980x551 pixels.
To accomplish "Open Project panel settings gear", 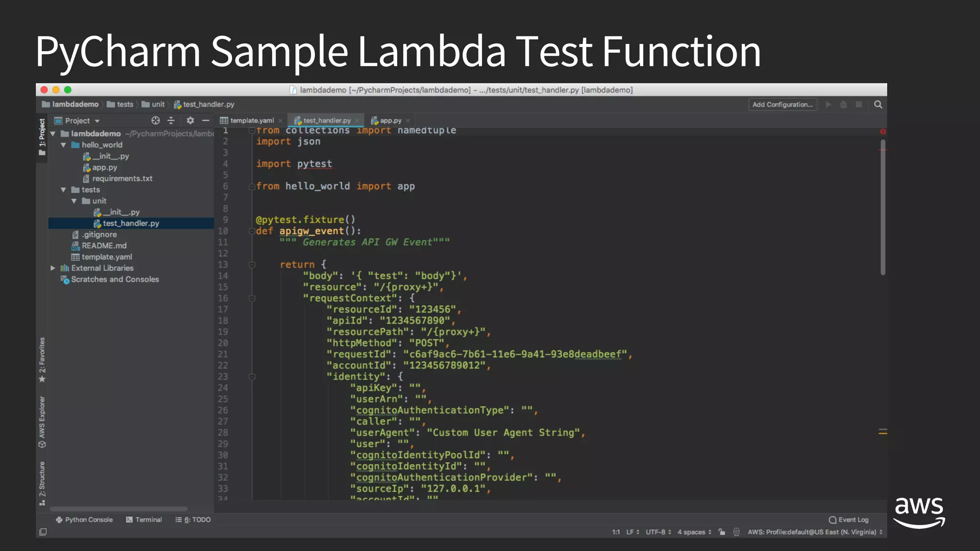I will point(190,121).
